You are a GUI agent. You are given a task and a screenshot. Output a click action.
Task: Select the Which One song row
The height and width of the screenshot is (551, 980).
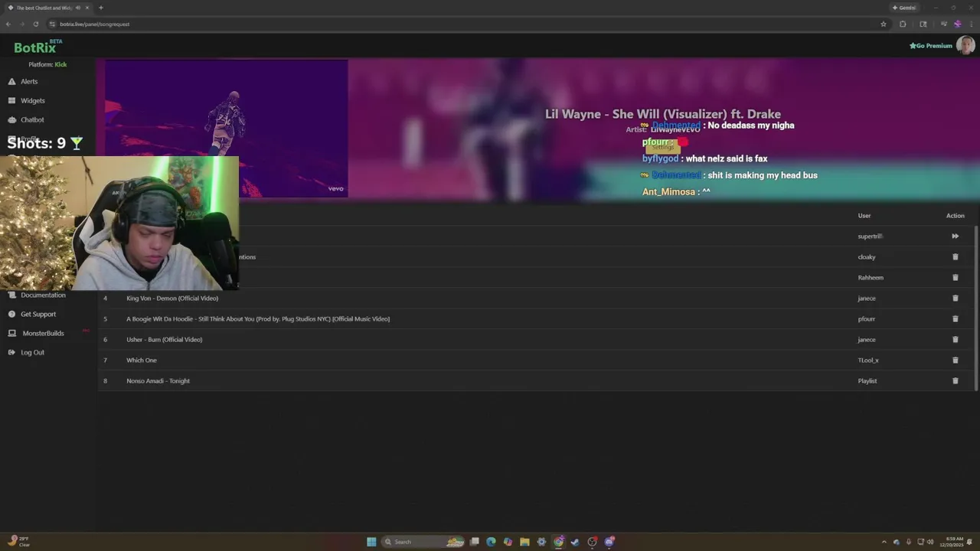tap(536, 360)
